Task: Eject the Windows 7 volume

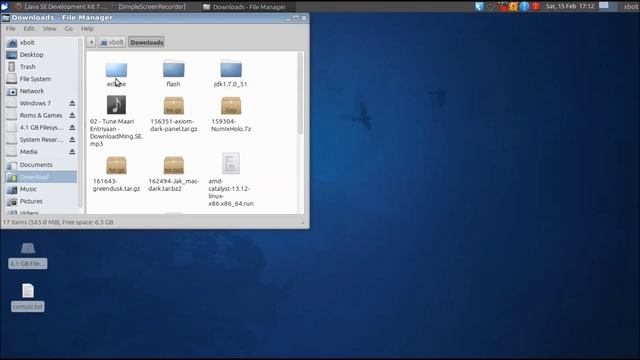Action: point(72,103)
